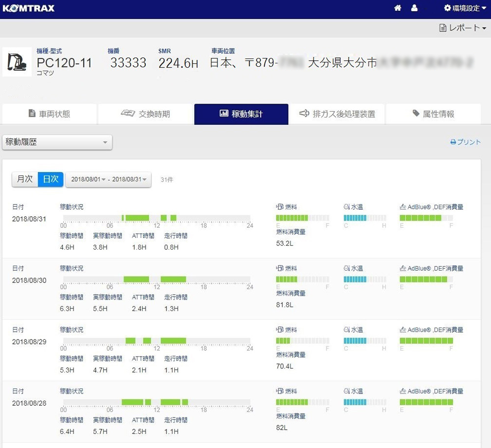Click the fuel icon for 2018/08/29

pyautogui.click(x=280, y=330)
